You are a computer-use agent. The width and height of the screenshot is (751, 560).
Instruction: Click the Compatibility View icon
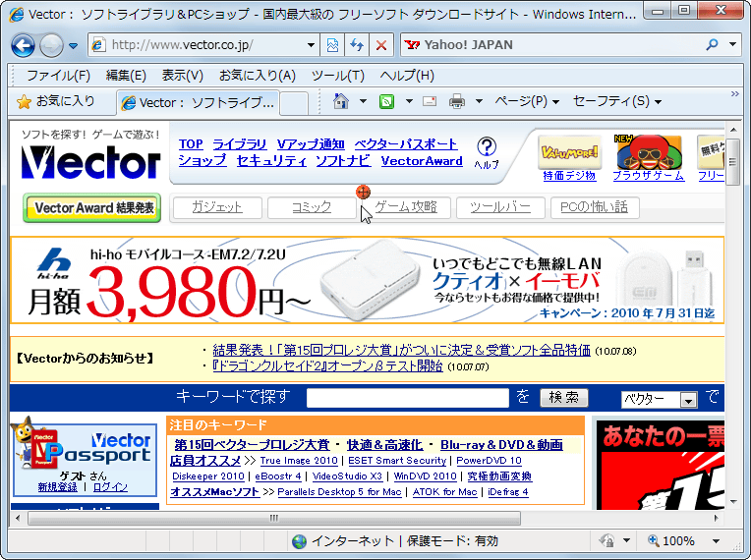click(x=332, y=45)
